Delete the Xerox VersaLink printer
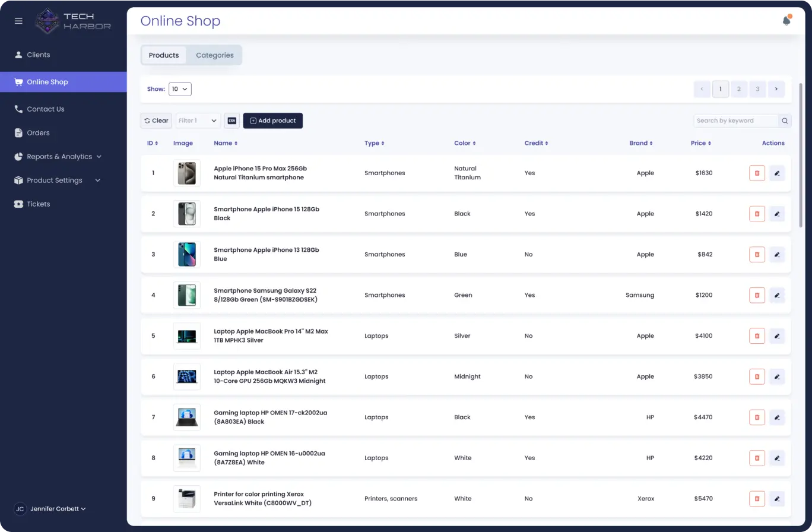 pos(757,499)
